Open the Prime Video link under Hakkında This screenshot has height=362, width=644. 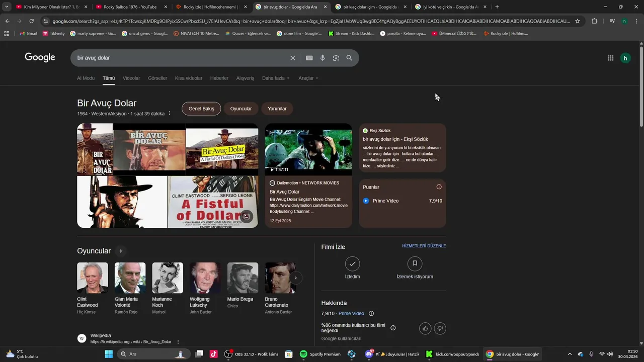coord(351,313)
